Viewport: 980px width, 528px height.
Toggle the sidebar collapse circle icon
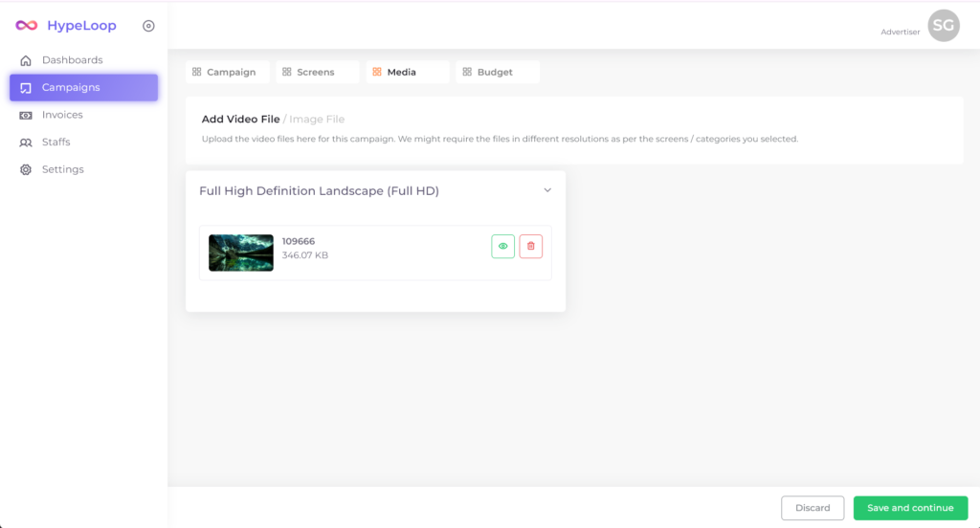148,26
